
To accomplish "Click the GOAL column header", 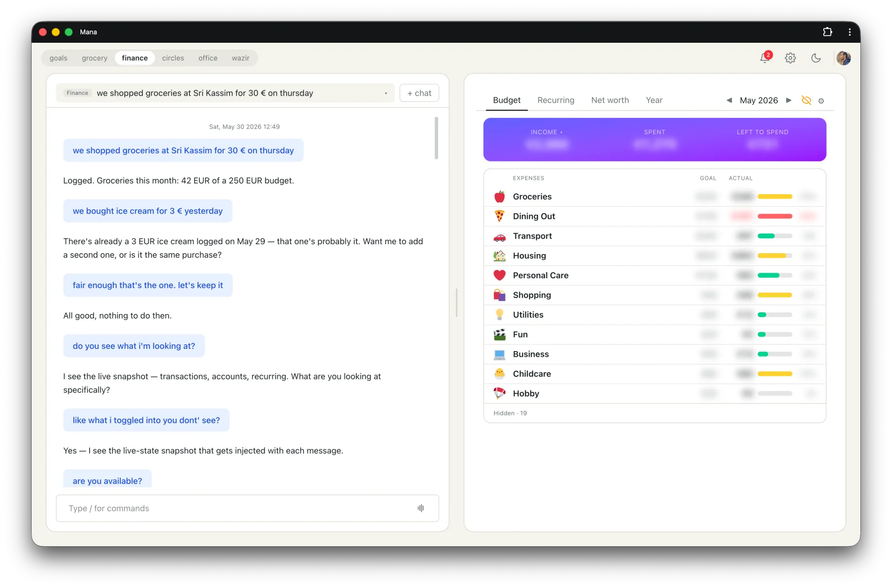I will click(708, 178).
